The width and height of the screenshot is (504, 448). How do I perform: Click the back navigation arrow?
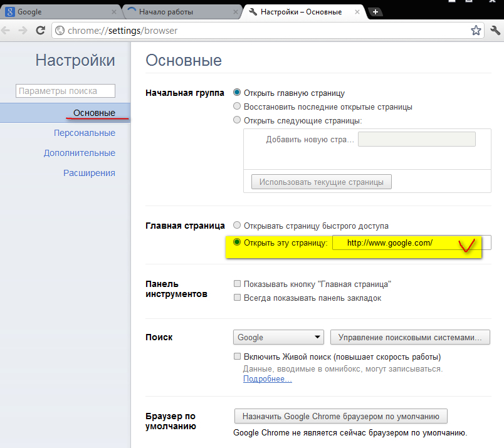pyautogui.click(x=6, y=31)
